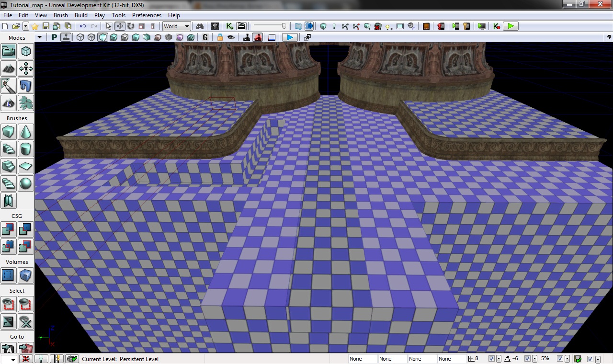
Task: Disable the scale snap checkbox next to 5%
Action: pyautogui.click(x=559, y=359)
